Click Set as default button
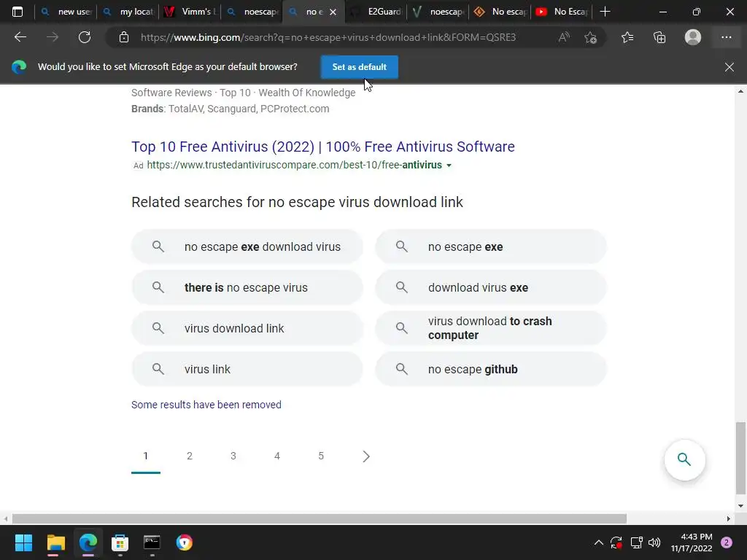This screenshot has height=560, width=747. [x=359, y=66]
